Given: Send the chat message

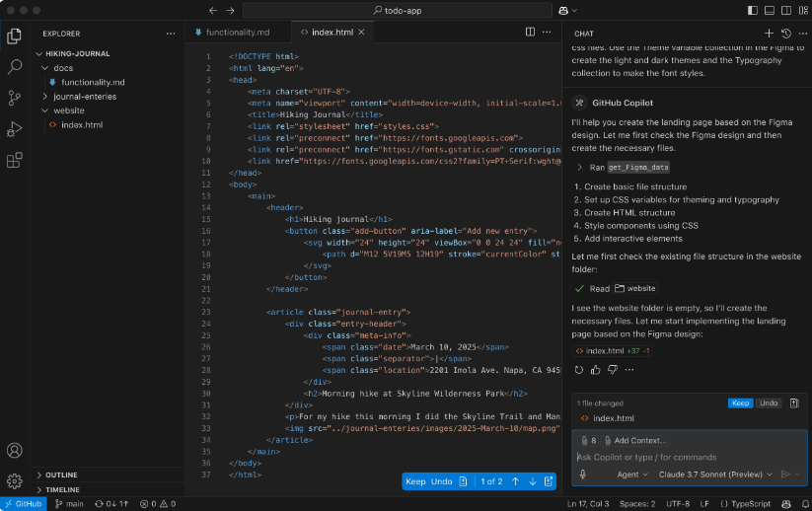Looking at the screenshot, I should [785, 474].
